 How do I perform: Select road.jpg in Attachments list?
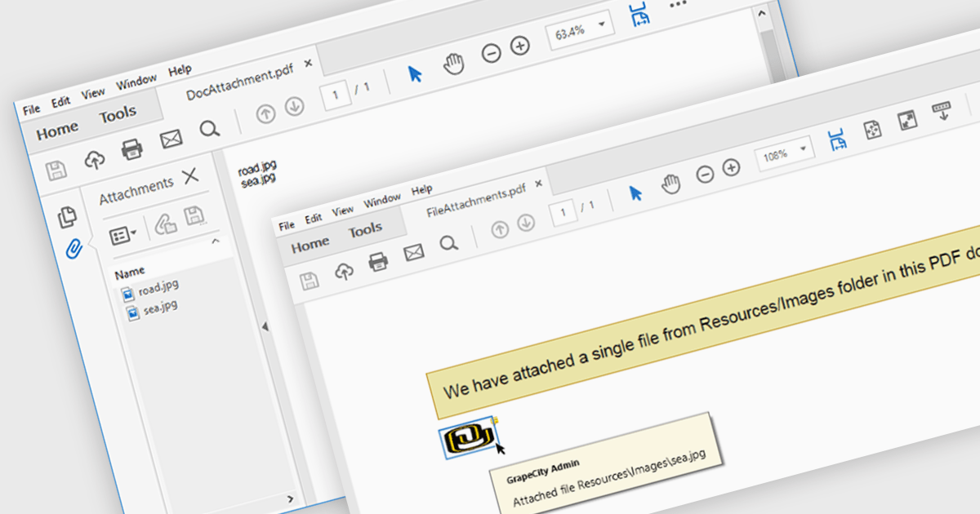point(150,288)
